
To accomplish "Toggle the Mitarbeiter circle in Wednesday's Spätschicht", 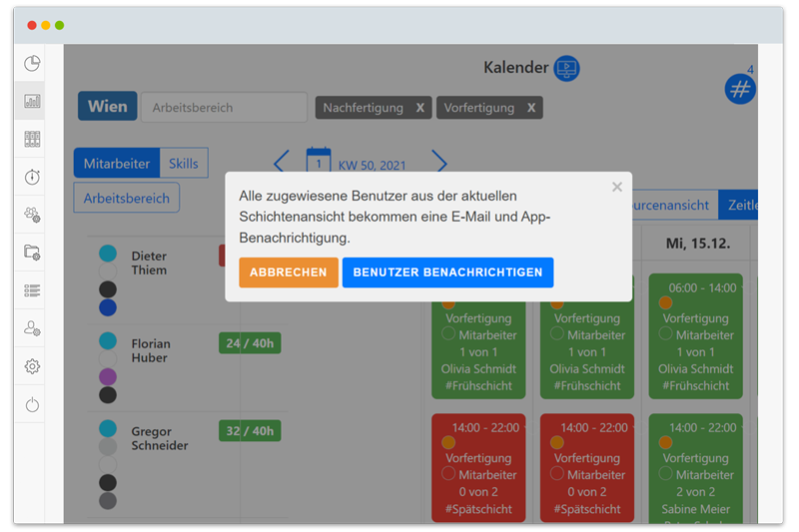I will [x=665, y=475].
